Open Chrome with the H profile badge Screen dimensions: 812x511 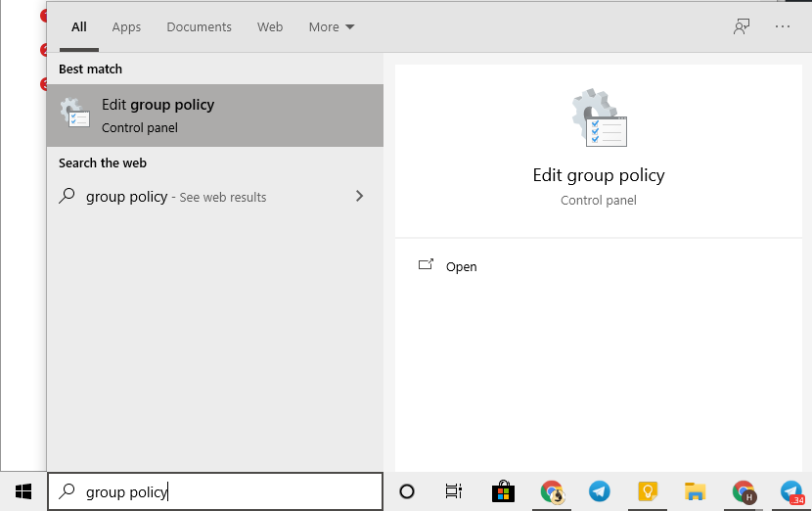tap(744, 491)
